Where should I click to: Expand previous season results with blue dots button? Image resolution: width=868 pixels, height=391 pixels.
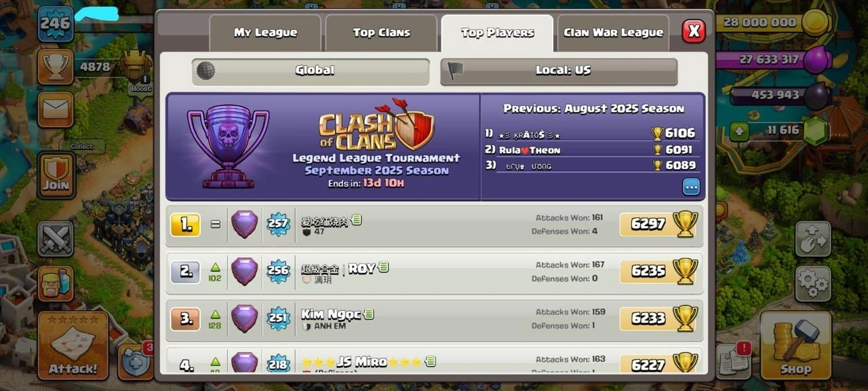[x=691, y=187]
